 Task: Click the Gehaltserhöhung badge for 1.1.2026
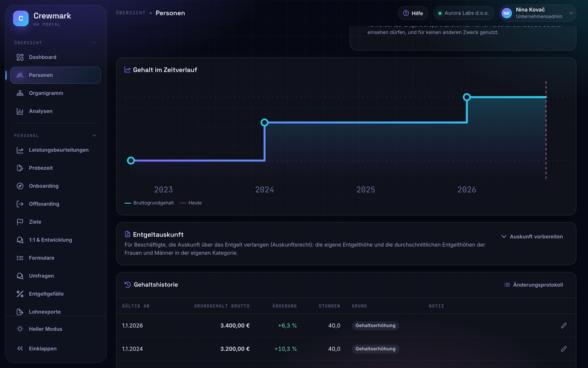375,326
